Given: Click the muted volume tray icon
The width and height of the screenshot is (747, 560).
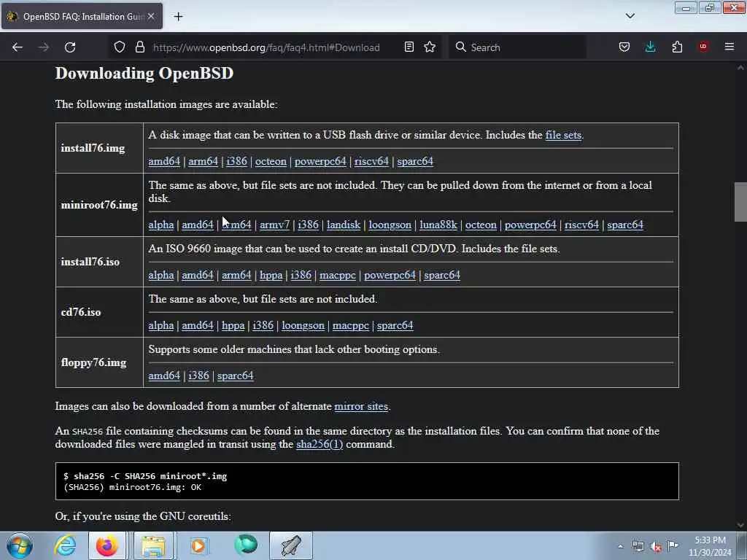Looking at the screenshot, I should 656,547.
